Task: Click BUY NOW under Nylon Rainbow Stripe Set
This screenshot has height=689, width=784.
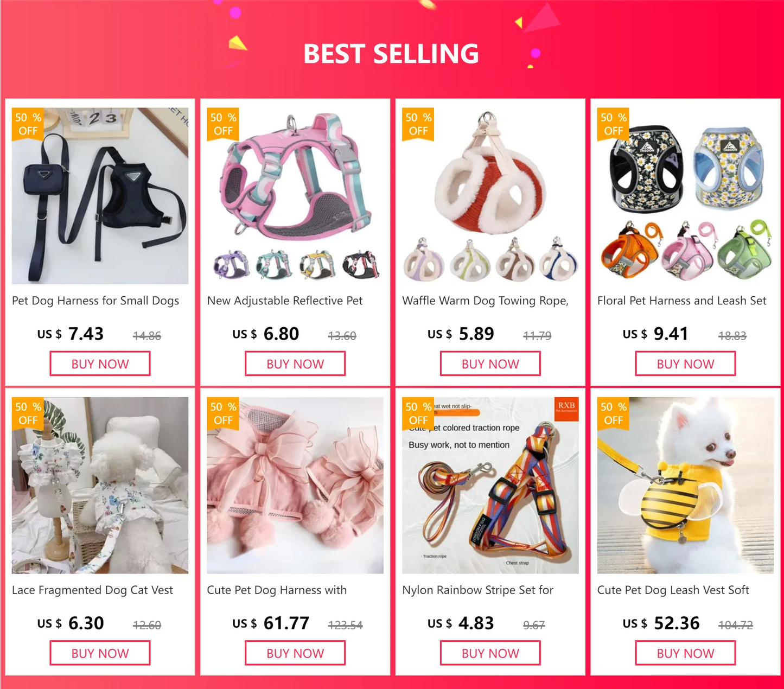Action: pos(490,653)
